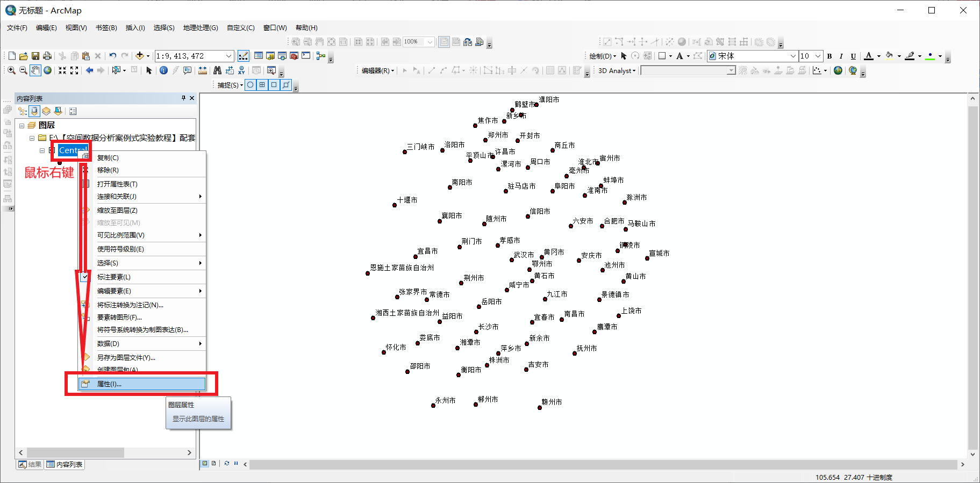
Task: Open the Find binoculars tool
Action: coord(217,70)
